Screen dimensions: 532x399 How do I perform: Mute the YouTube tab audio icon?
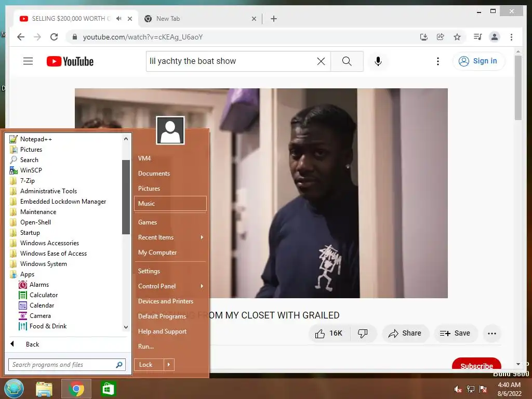pos(119,19)
